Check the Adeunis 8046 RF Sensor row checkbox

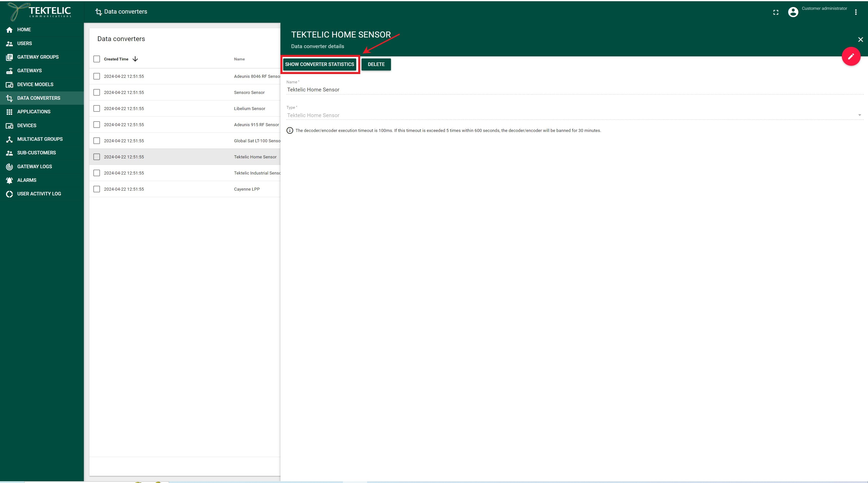[x=97, y=76]
